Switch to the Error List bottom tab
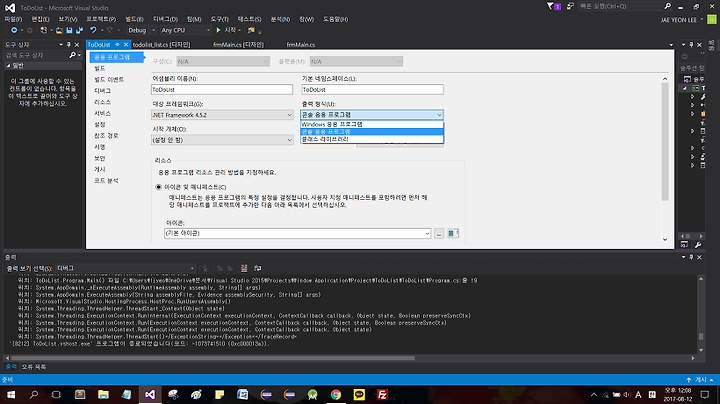This screenshot has height=404, width=720. 34,367
